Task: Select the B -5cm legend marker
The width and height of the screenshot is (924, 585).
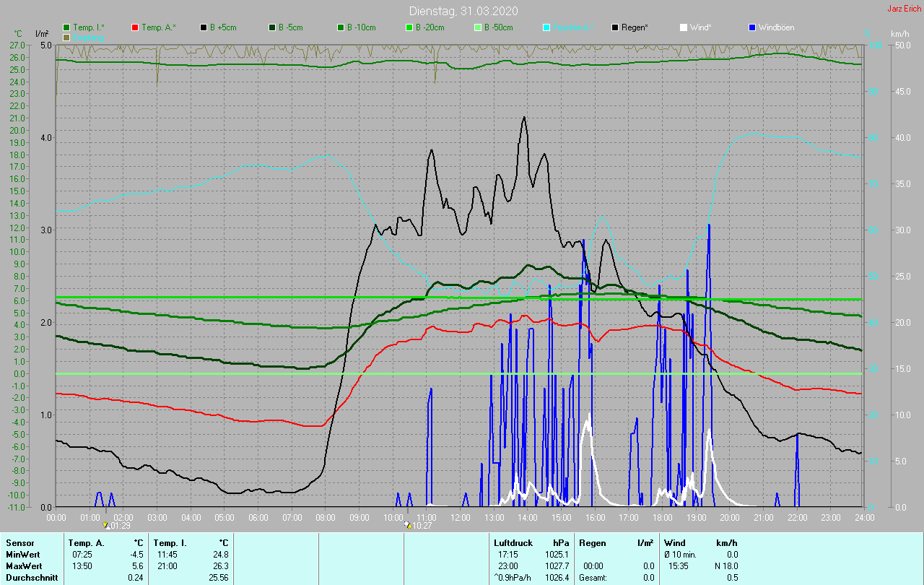Action: [x=271, y=27]
